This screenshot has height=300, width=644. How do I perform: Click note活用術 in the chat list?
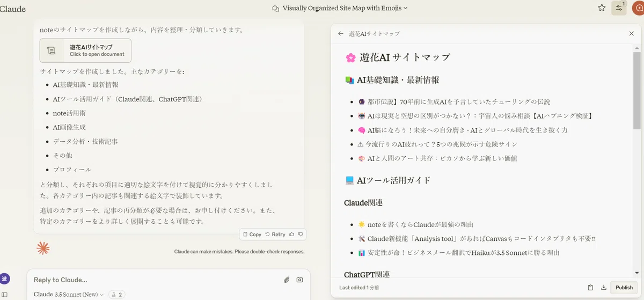click(69, 113)
